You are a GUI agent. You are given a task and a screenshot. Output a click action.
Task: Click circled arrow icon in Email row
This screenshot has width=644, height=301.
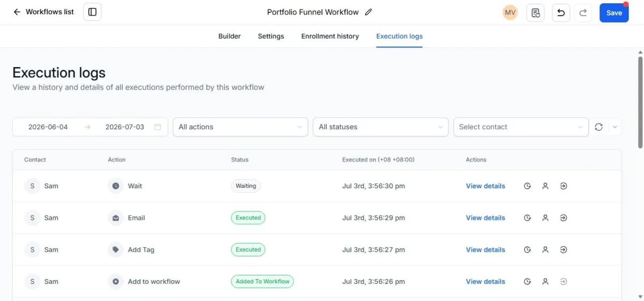[x=563, y=218]
